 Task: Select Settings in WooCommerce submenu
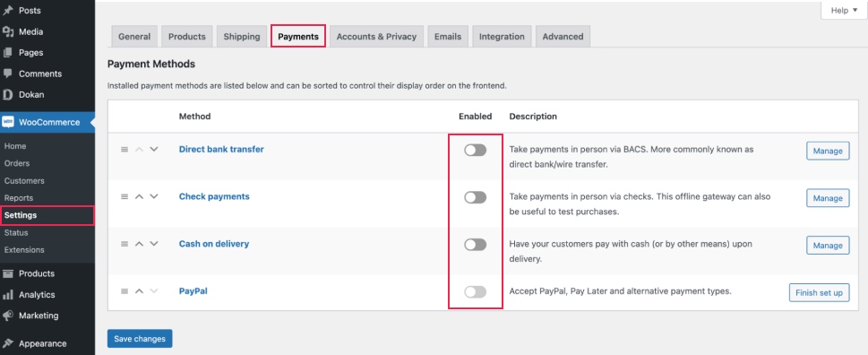click(47, 215)
